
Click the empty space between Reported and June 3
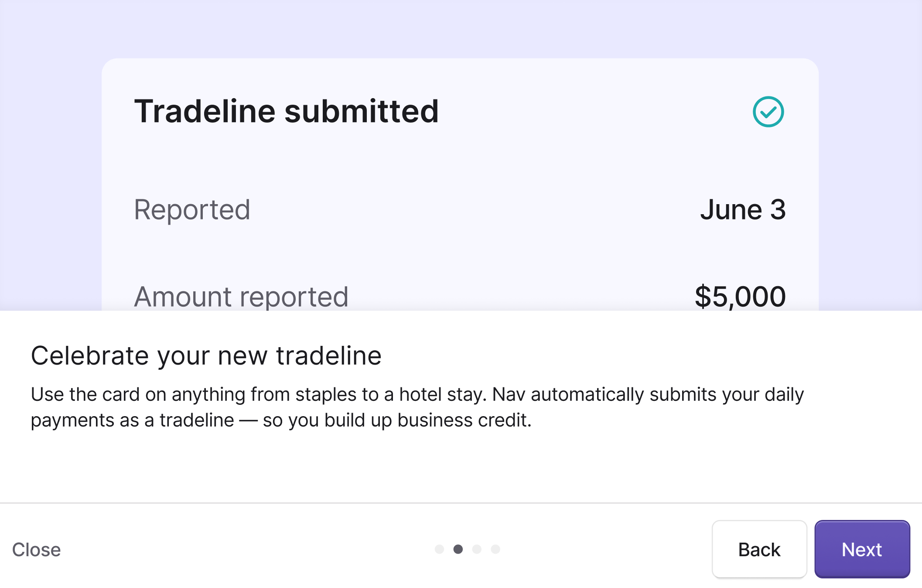[x=475, y=210]
